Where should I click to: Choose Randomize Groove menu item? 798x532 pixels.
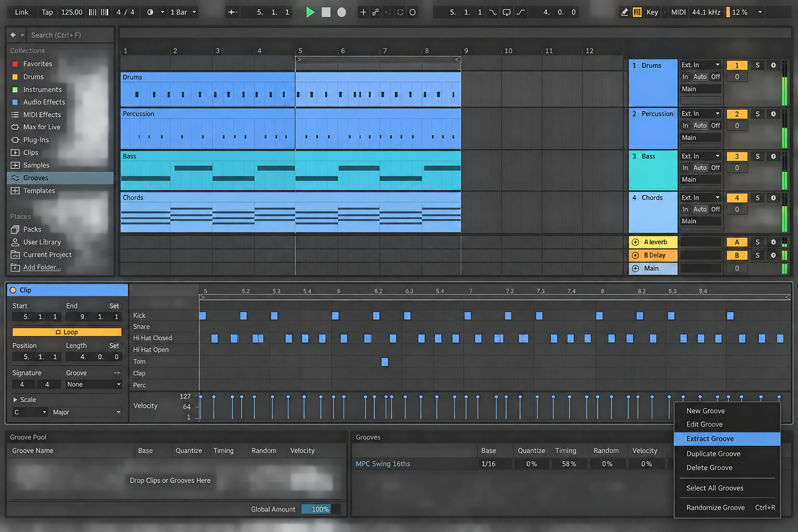point(727,508)
